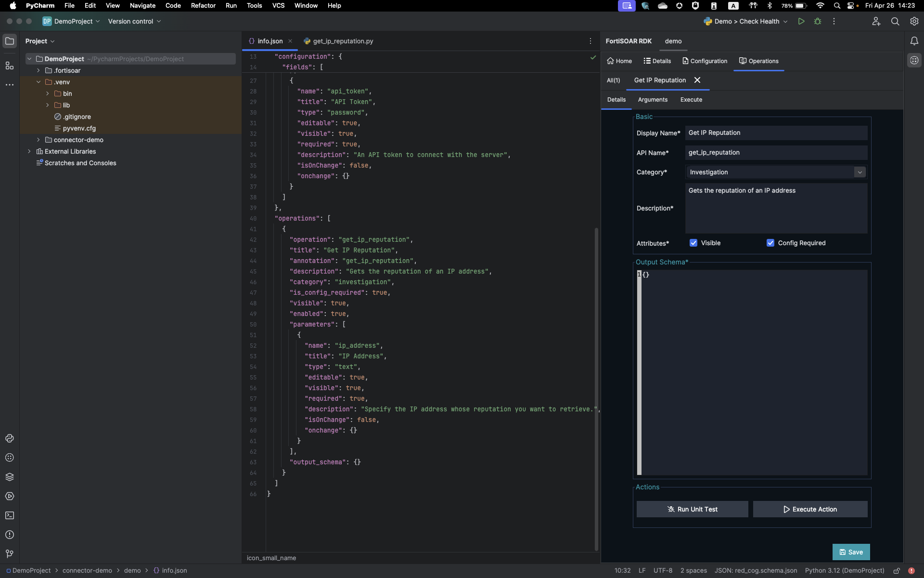The image size is (924, 578).
Task: Expand the connector-demo folder
Action: [38, 140]
